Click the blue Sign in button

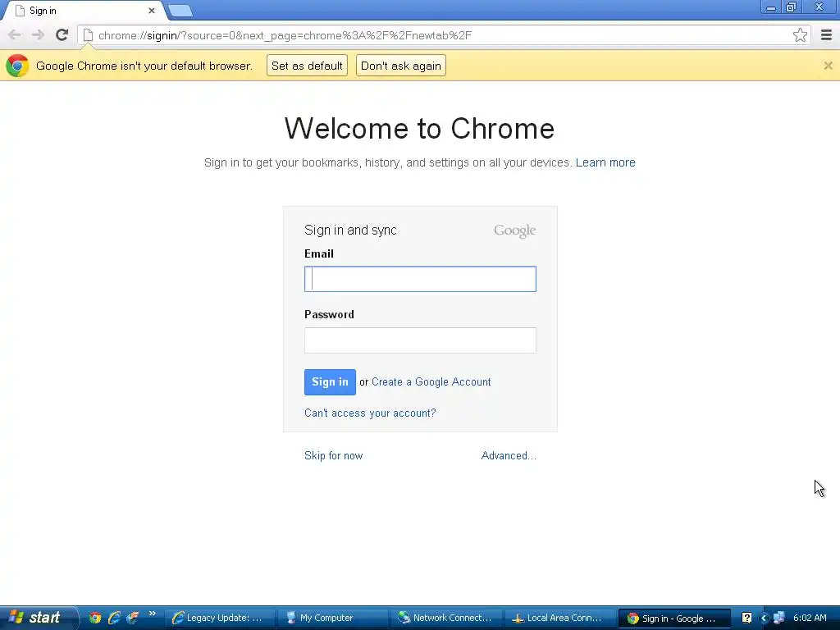click(330, 382)
